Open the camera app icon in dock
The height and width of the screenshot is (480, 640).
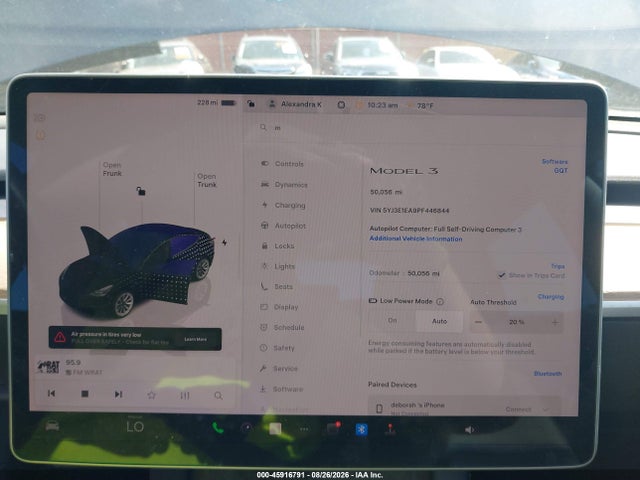(x=246, y=428)
